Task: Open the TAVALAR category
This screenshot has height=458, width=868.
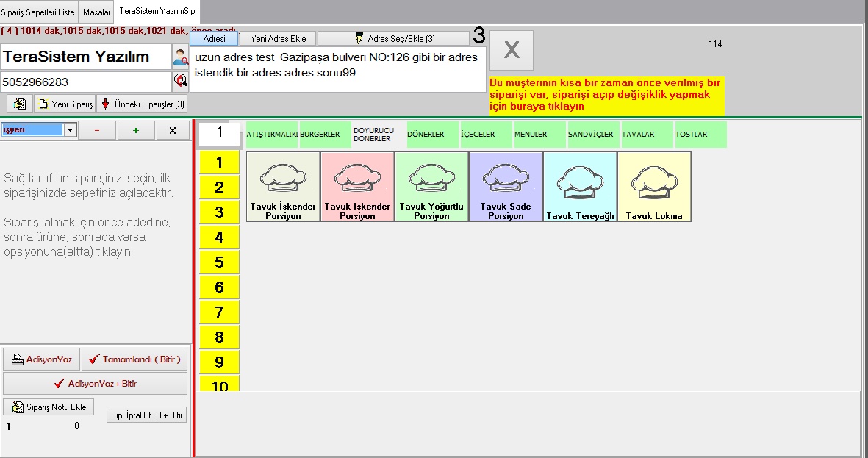Action: click(647, 134)
